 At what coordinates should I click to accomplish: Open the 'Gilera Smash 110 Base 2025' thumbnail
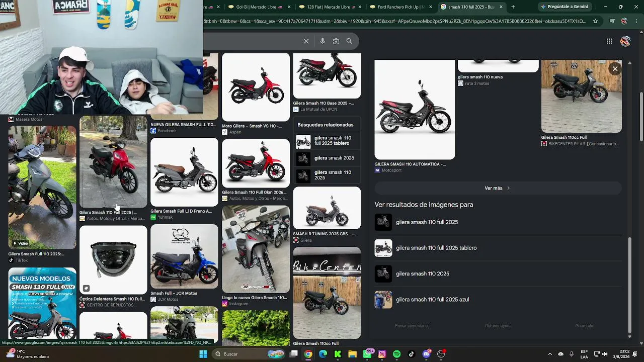pos(327,76)
